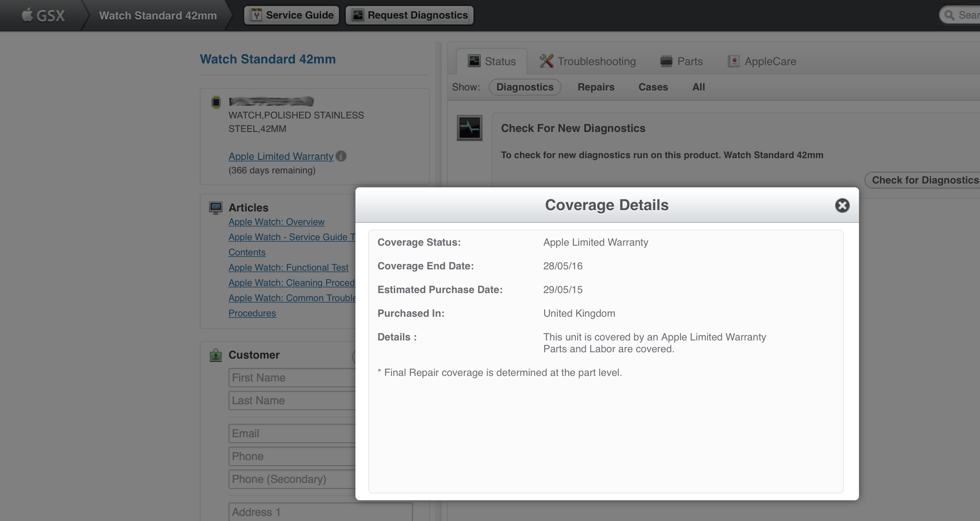Click the Customer bag icon
The image size is (980, 521).
click(x=216, y=355)
